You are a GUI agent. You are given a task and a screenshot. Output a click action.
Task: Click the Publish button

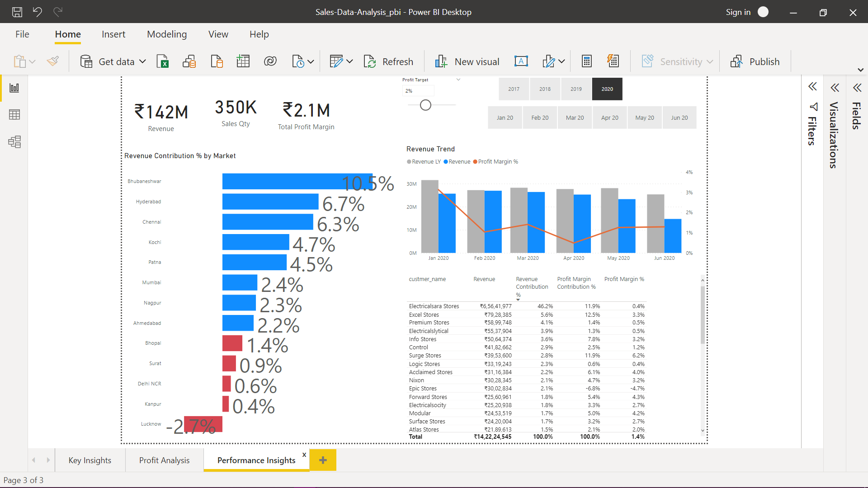(755, 61)
